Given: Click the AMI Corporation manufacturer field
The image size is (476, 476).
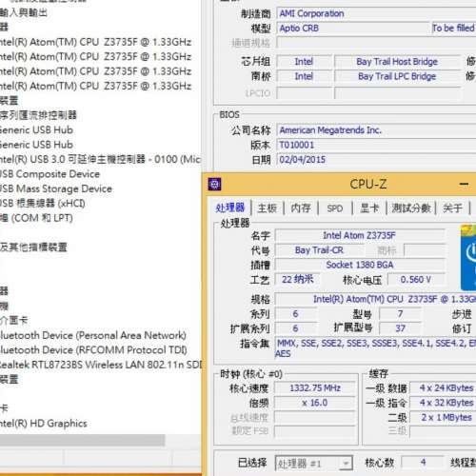Looking at the screenshot, I should pyautogui.click(x=376, y=13).
